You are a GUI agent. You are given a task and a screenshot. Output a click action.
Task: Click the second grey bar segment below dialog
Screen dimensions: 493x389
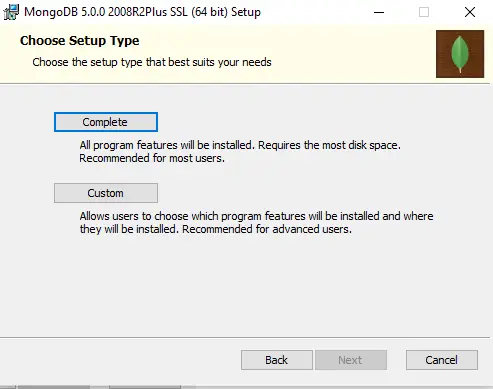point(145,387)
